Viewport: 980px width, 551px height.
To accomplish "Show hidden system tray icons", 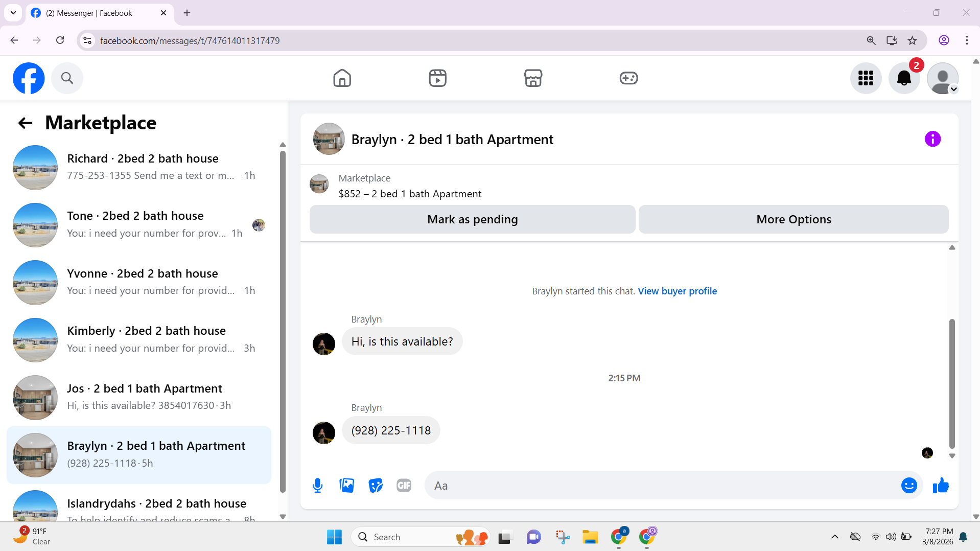I will (834, 537).
